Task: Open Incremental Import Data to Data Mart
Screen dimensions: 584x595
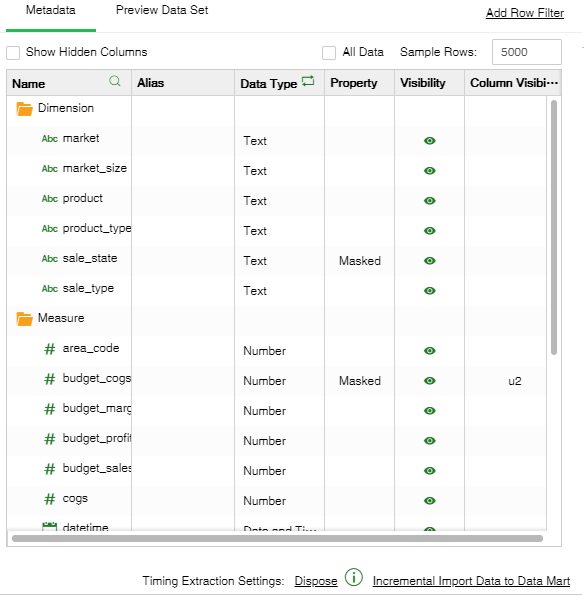Action: [471, 581]
